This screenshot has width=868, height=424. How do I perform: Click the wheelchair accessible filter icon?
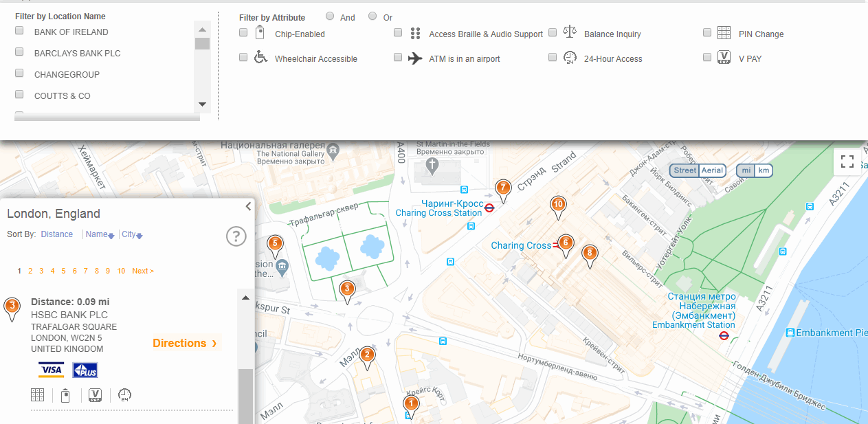pos(260,57)
